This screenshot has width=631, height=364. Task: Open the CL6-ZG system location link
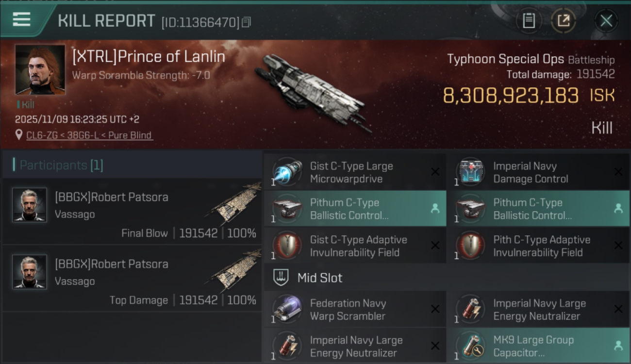(x=89, y=135)
